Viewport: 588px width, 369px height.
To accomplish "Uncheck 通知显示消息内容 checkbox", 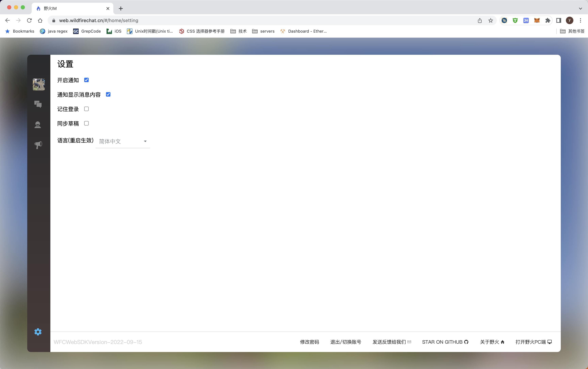I will pos(108,94).
